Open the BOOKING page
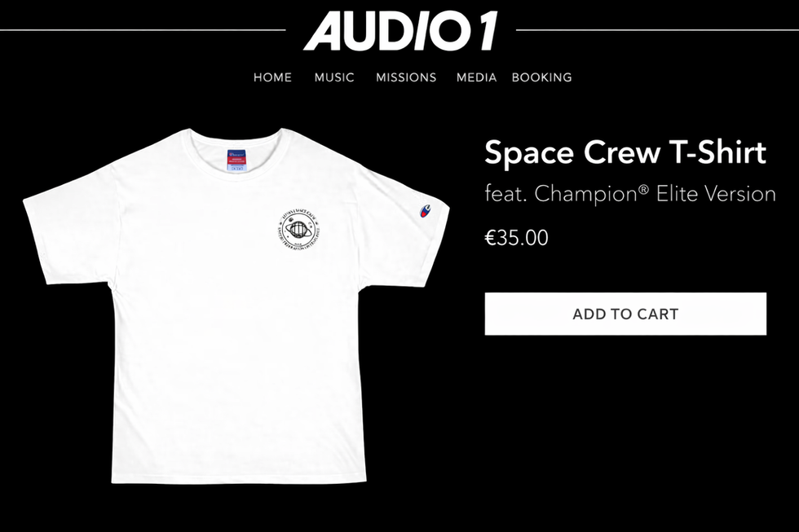This screenshot has width=799, height=532. coord(541,77)
